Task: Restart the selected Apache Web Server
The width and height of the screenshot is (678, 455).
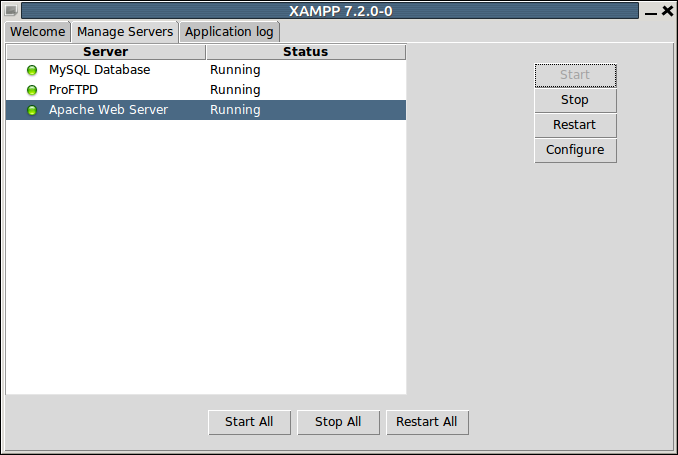Action: point(575,125)
